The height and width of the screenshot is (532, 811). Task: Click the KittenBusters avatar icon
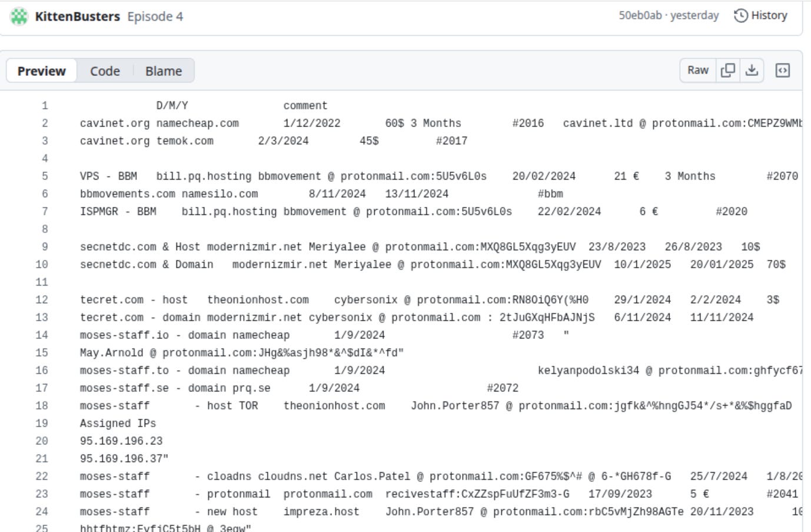tap(19, 16)
